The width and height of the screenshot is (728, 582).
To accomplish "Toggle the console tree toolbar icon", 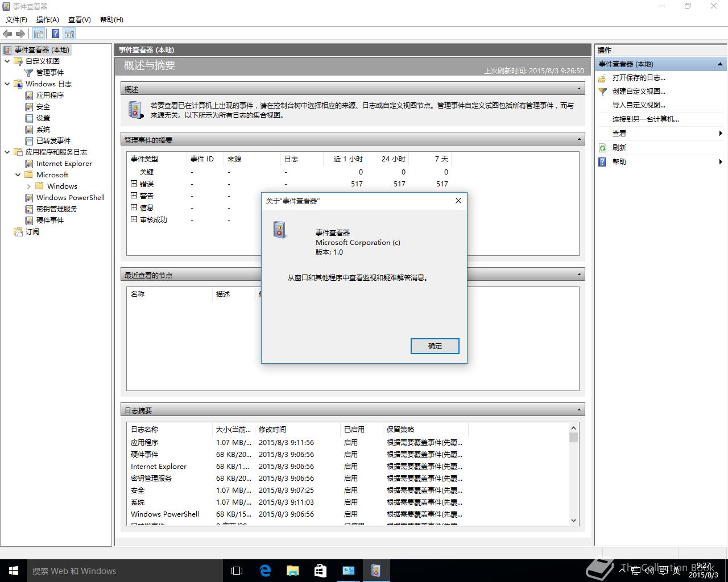I will pos(39,34).
